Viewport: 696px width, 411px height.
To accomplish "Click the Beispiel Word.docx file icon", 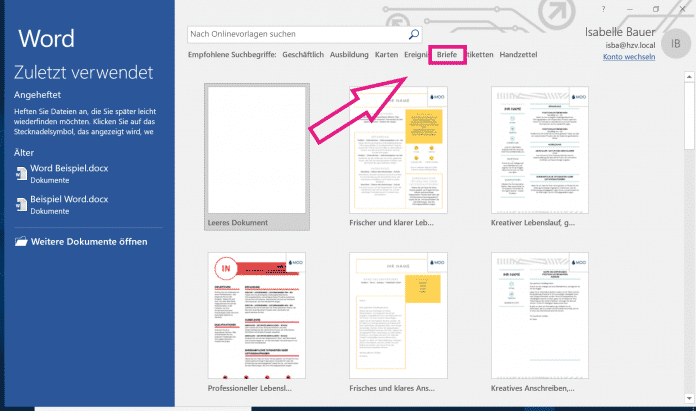I will point(21,205).
